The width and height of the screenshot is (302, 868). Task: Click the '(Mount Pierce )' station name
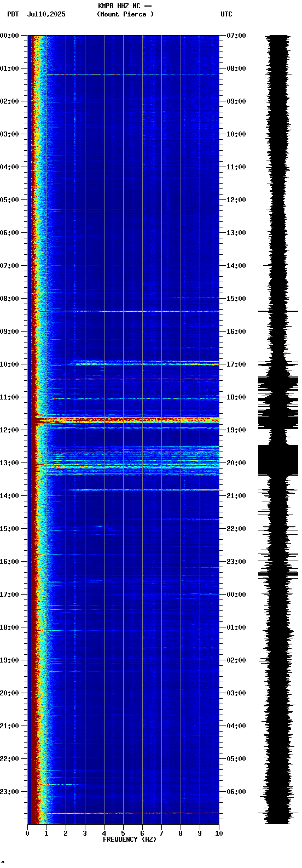click(125, 14)
